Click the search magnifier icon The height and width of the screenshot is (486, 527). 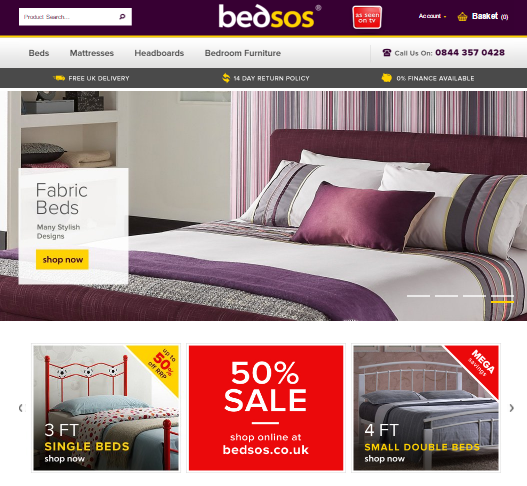point(122,16)
